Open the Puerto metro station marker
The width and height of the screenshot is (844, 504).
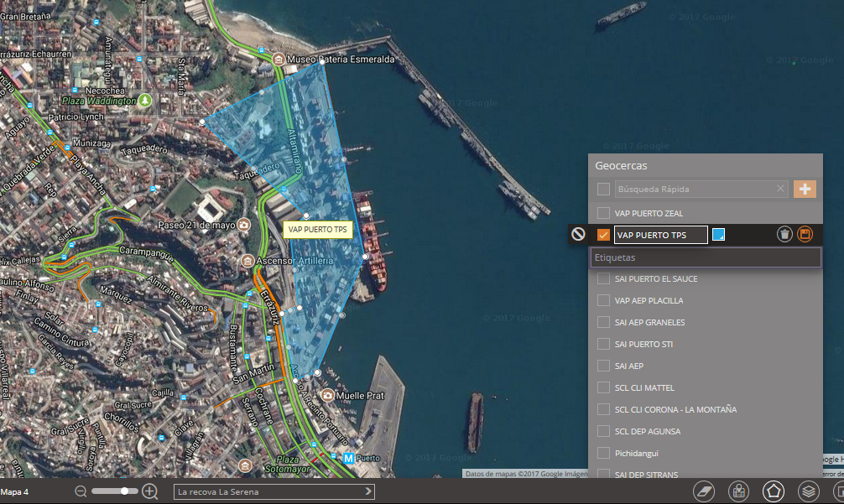pyautogui.click(x=348, y=458)
